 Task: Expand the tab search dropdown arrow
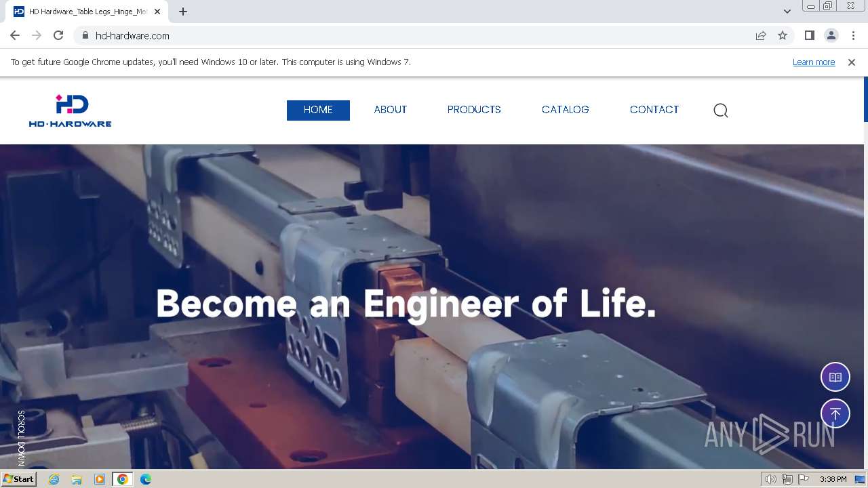[x=787, y=12]
